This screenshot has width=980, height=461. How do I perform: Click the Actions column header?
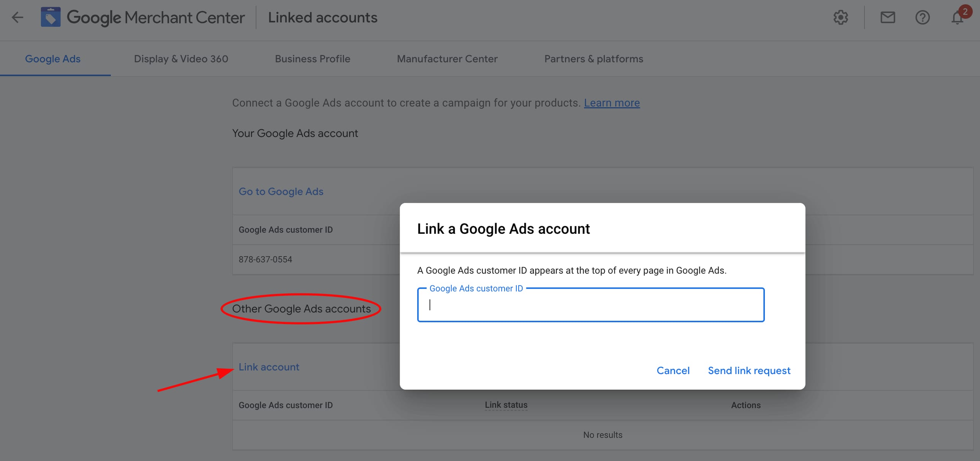(745, 405)
